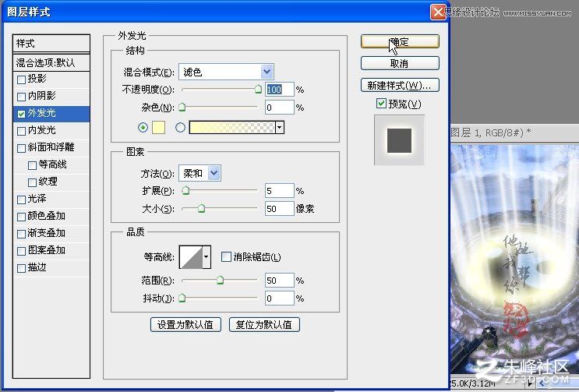Click the 扩展 value field
579x392 pixels.
[280, 190]
